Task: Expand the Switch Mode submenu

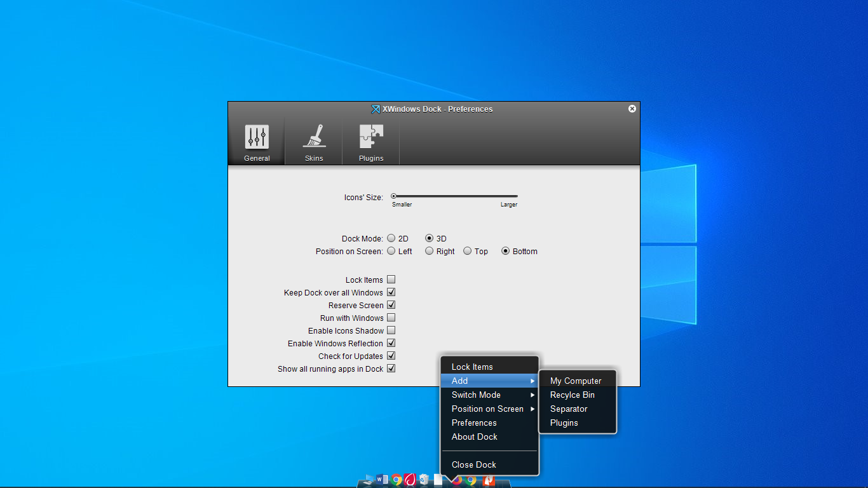Action: tap(475, 395)
